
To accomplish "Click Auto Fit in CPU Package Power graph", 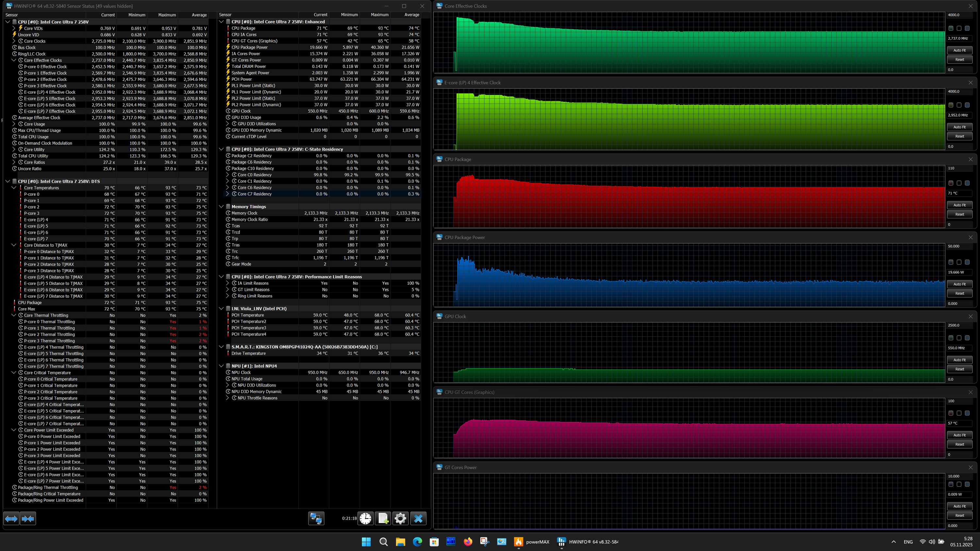I will 959,284.
